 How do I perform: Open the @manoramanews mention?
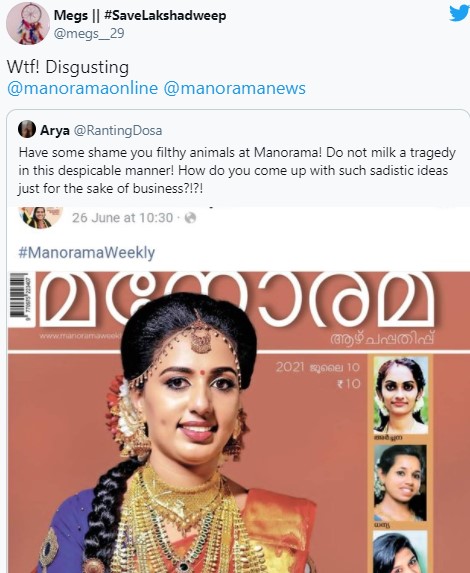[234, 88]
